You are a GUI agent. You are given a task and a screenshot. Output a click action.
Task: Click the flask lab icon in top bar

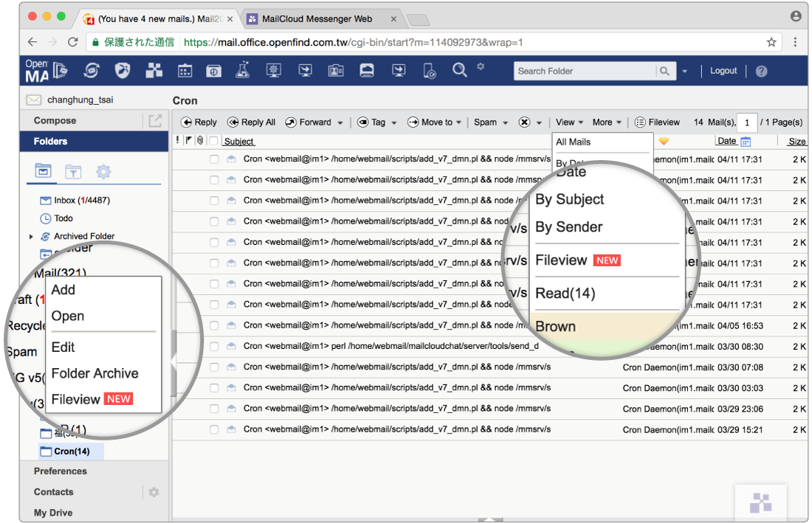click(242, 71)
